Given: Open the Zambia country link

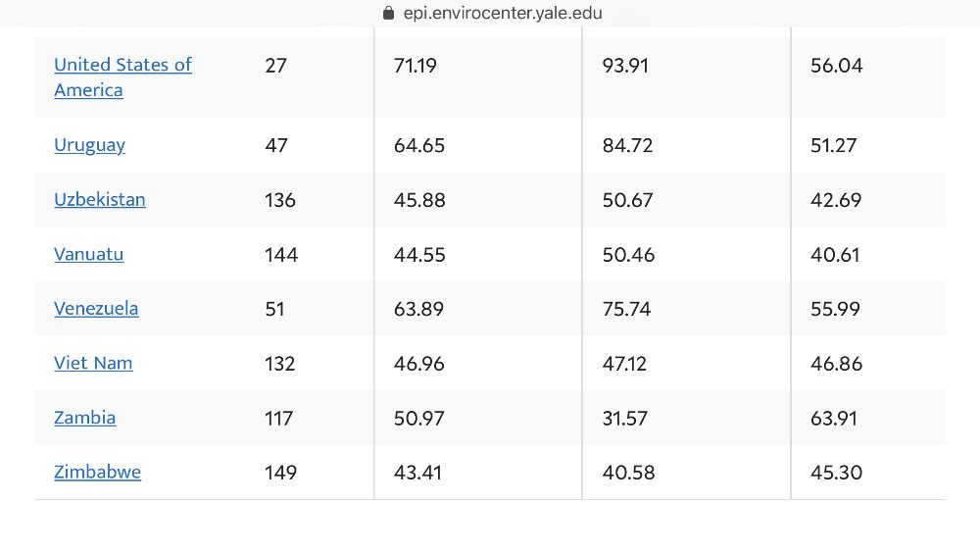Looking at the screenshot, I should tap(84, 418).
